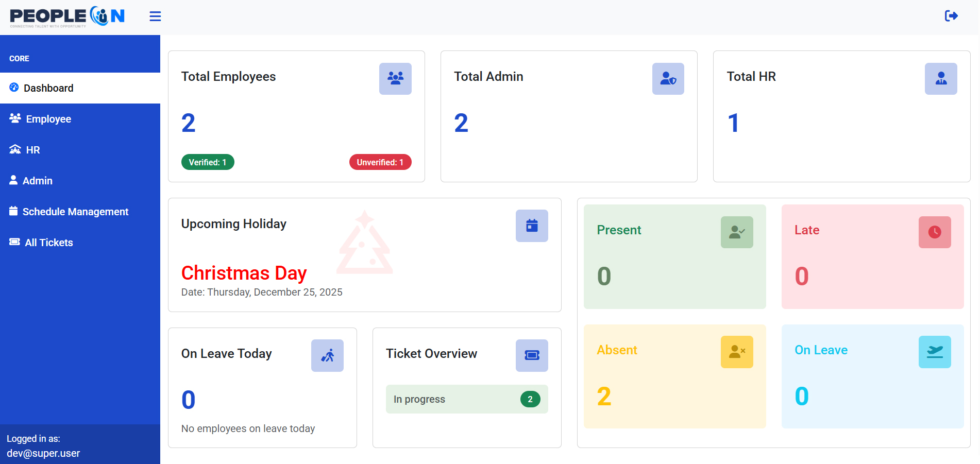Click the logout icon in header
This screenshot has height=464, width=980.
(951, 16)
